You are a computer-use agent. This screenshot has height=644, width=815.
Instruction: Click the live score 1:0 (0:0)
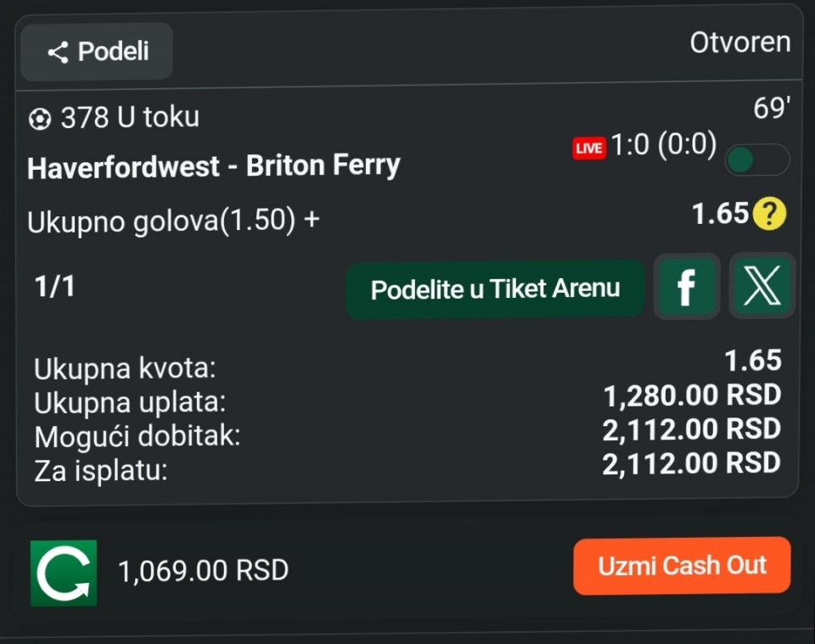pyautogui.click(x=663, y=145)
